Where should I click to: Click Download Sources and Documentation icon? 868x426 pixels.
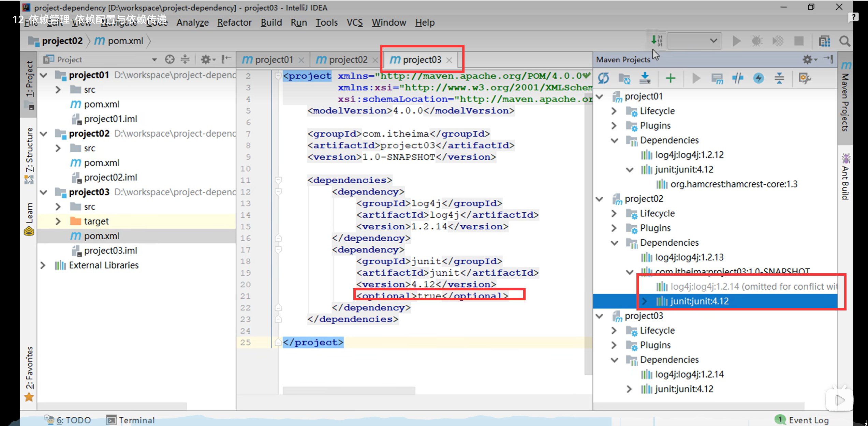pyautogui.click(x=645, y=78)
